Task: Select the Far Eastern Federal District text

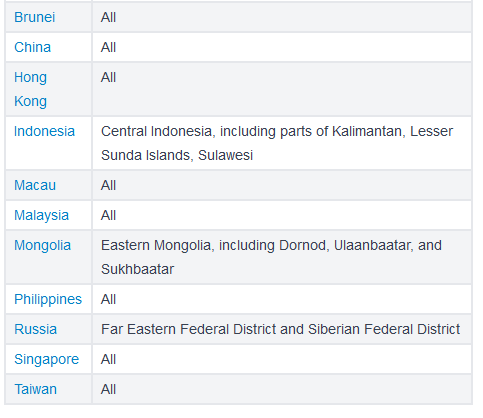Action: click(x=280, y=329)
